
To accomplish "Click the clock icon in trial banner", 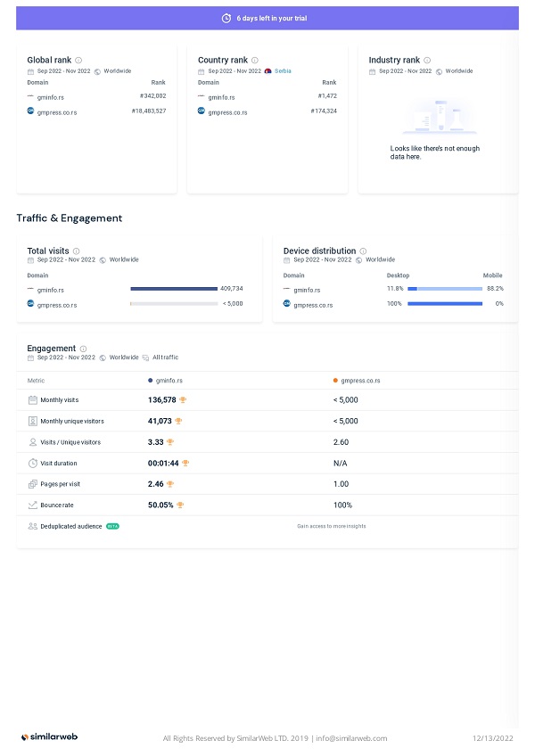I will coord(226,18).
